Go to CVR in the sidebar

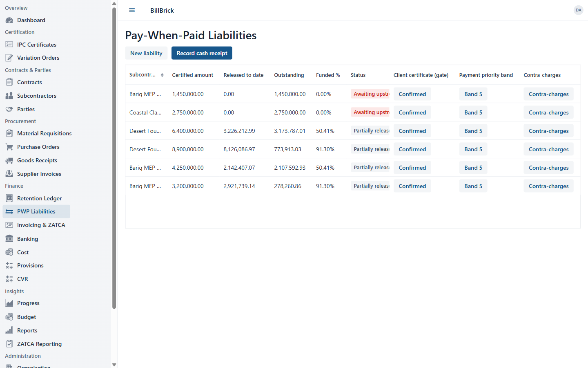click(36, 279)
